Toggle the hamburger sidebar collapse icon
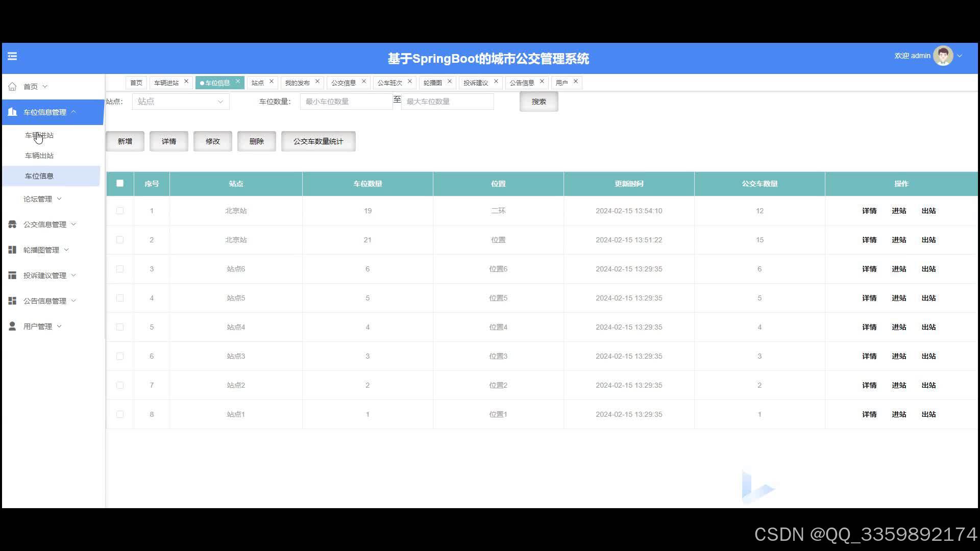 point(12,56)
